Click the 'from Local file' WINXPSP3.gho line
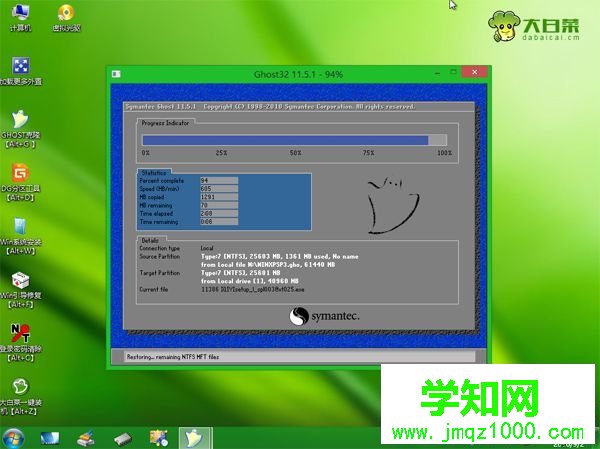 tap(268, 265)
